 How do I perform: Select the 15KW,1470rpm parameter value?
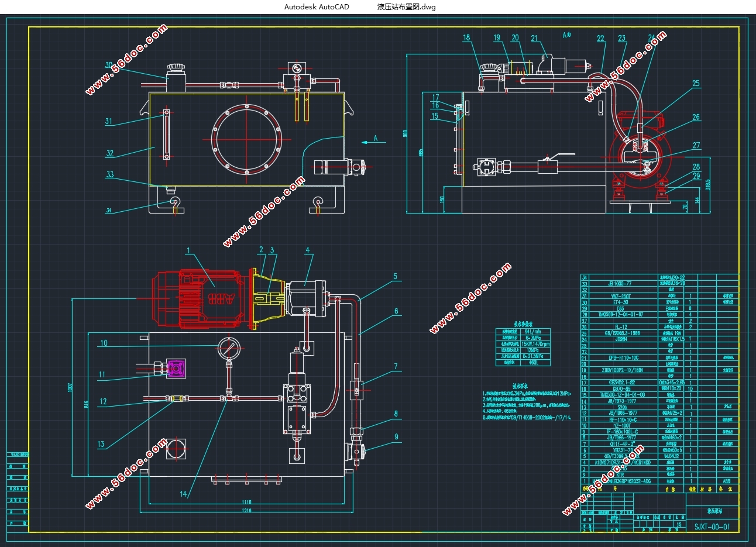(x=535, y=344)
